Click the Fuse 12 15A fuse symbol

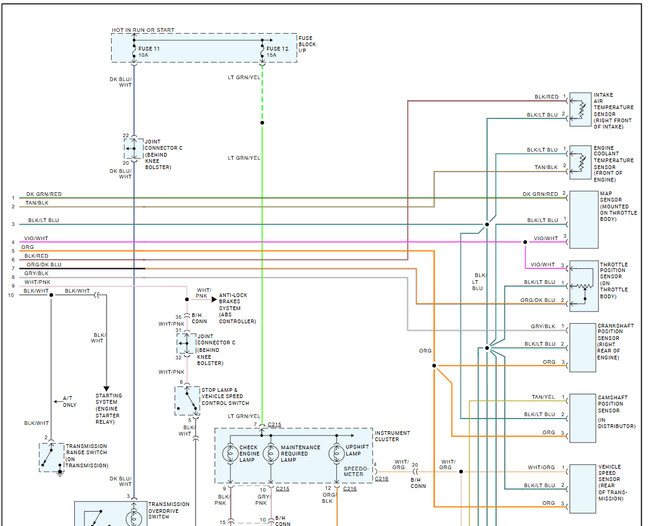262,51
